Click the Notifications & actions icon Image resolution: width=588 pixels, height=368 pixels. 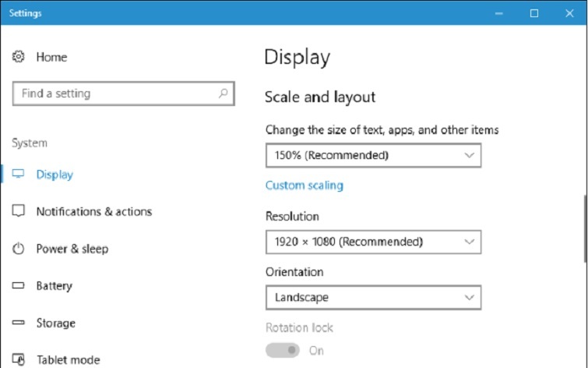(19, 211)
